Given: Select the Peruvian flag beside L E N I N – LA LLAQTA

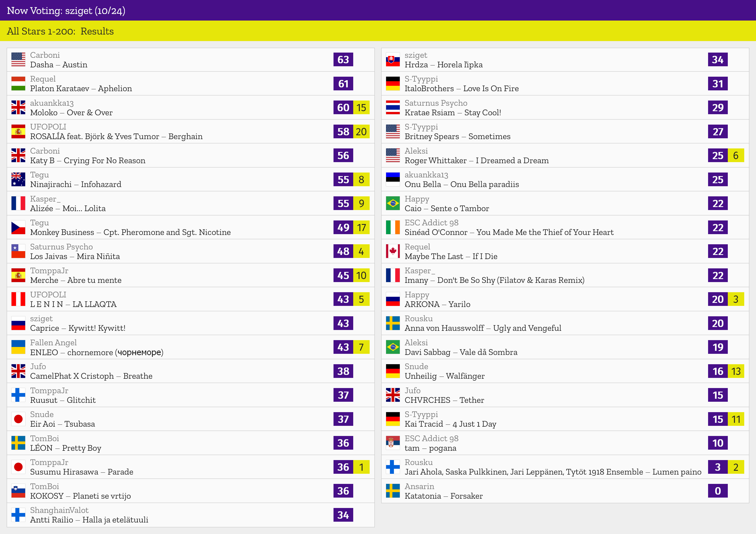Looking at the screenshot, I should coord(18,299).
